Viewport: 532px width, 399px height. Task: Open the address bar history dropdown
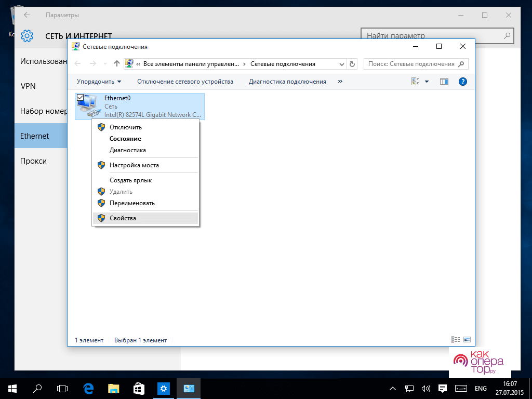click(342, 64)
